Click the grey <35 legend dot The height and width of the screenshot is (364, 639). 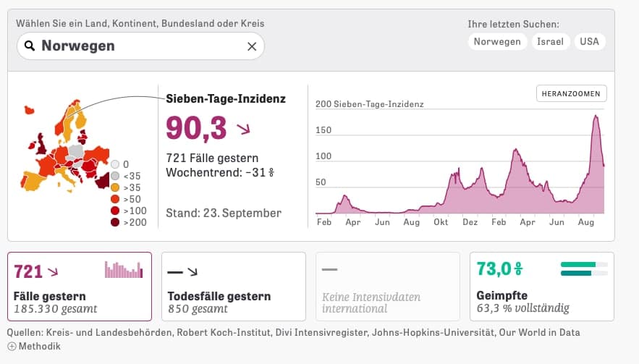[x=115, y=176]
